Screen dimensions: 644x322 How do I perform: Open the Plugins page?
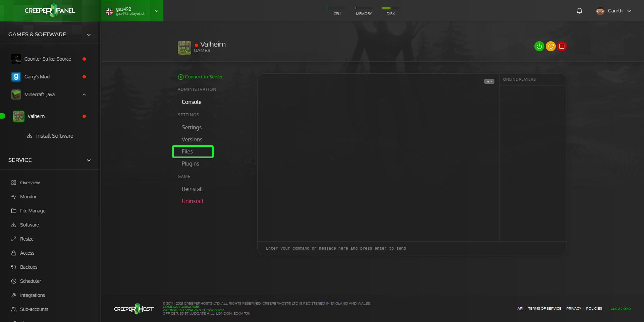click(x=190, y=164)
